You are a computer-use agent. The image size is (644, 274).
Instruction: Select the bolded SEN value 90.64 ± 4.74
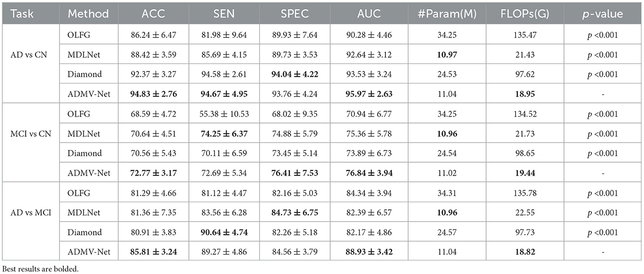223,232
